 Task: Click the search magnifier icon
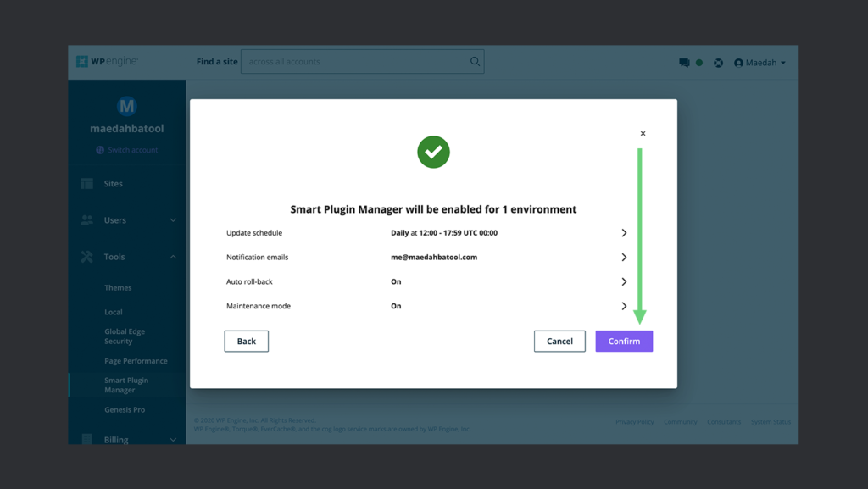[474, 61]
